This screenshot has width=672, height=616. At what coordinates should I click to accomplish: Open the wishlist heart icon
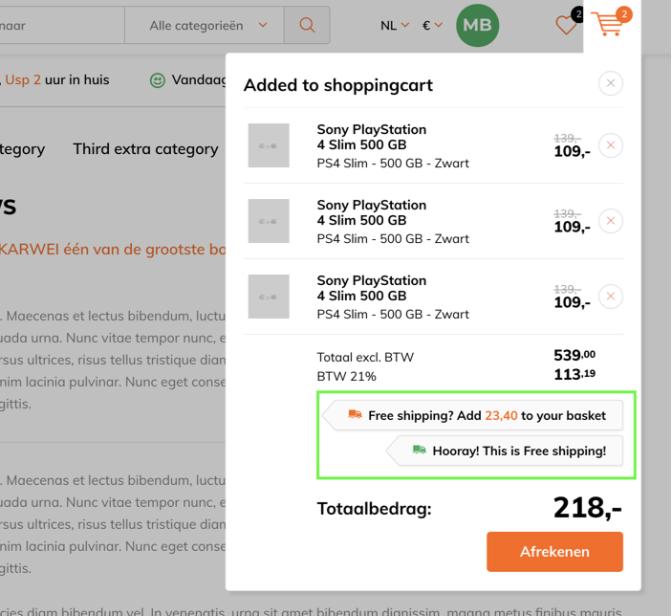pyautogui.click(x=566, y=25)
